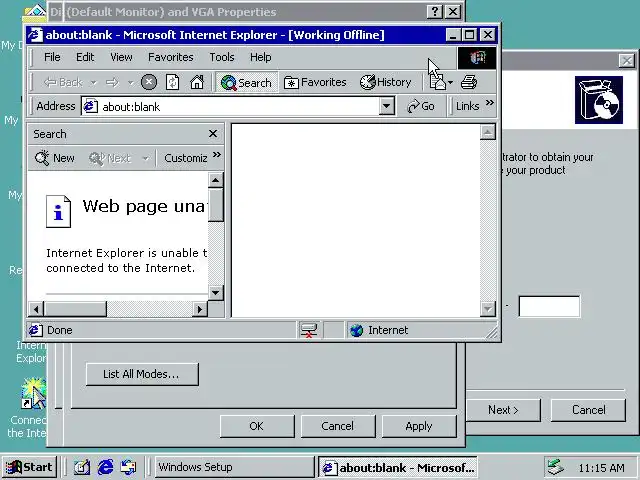Go to the Home page icon
Viewport: 640px width, 480px height.
(x=197, y=82)
